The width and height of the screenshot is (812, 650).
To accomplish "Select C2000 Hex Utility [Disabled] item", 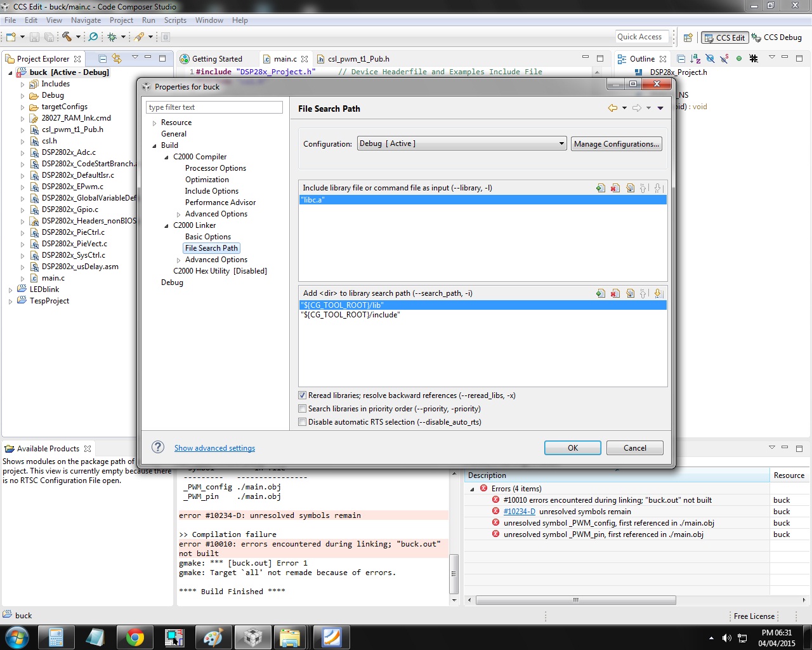I will pos(220,271).
